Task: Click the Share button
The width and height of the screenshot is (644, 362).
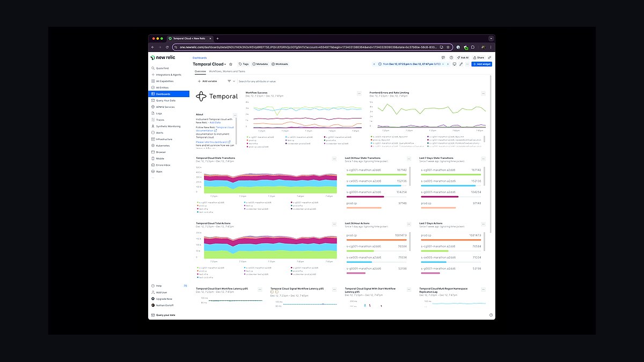Action: 479,57
